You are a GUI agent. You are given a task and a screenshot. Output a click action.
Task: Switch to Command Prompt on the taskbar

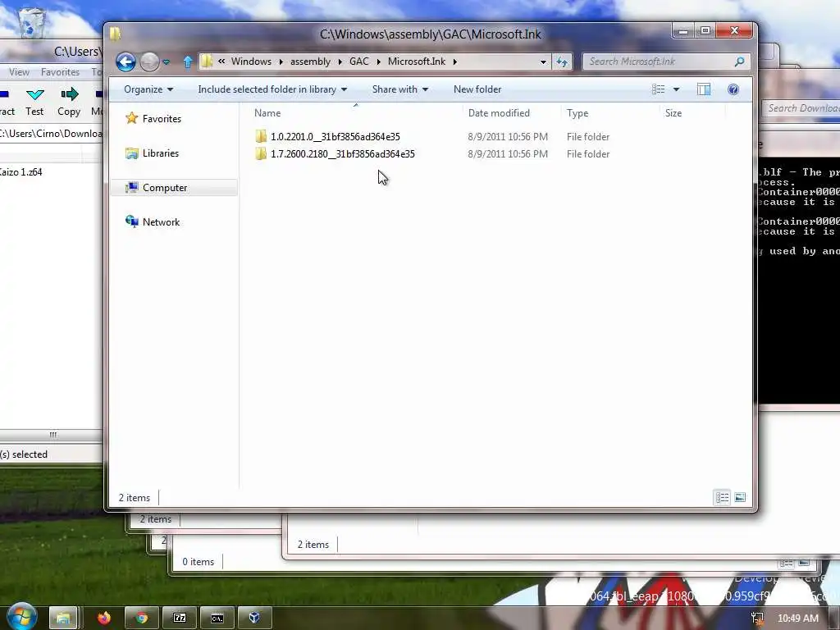(x=217, y=619)
